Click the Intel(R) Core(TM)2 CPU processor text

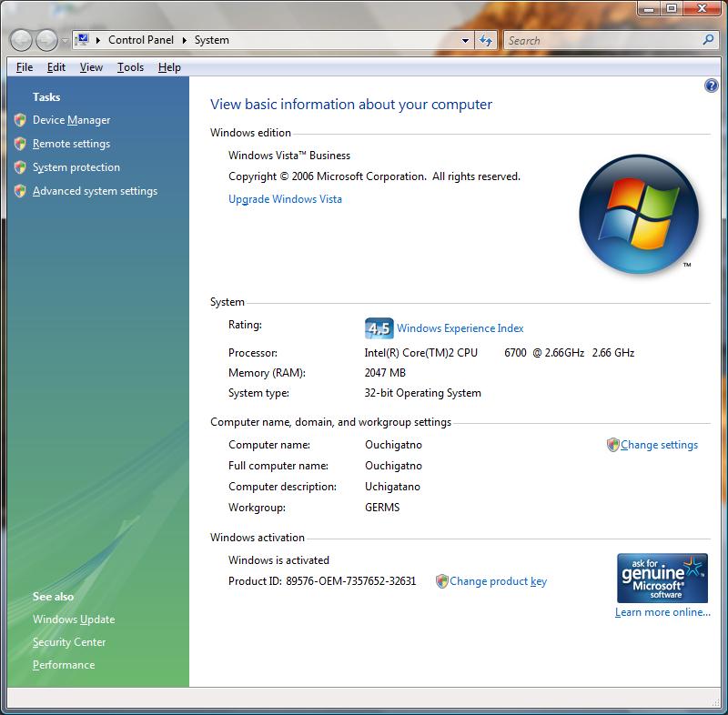tap(420, 353)
